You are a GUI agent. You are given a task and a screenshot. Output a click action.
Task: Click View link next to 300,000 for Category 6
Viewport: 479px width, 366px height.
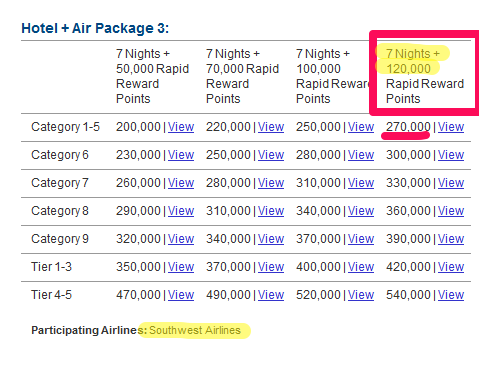tap(451, 155)
